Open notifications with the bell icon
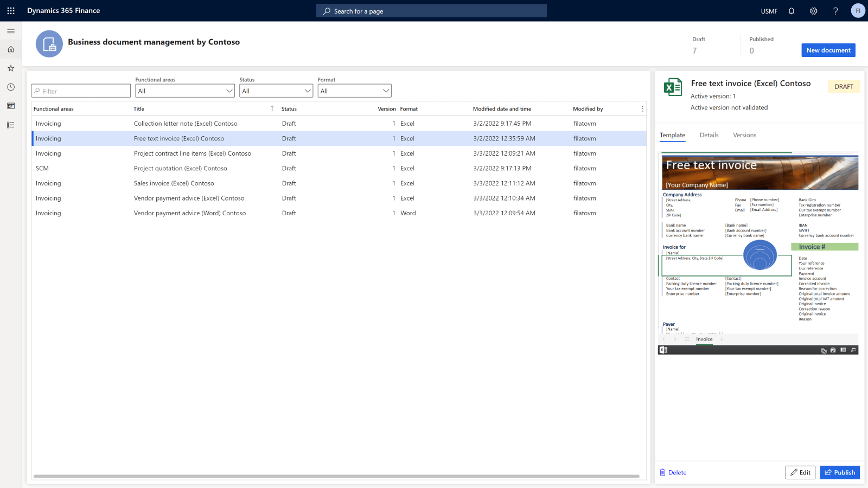Image resolution: width=868 pixels, height=488 pixels. [791, 11]
